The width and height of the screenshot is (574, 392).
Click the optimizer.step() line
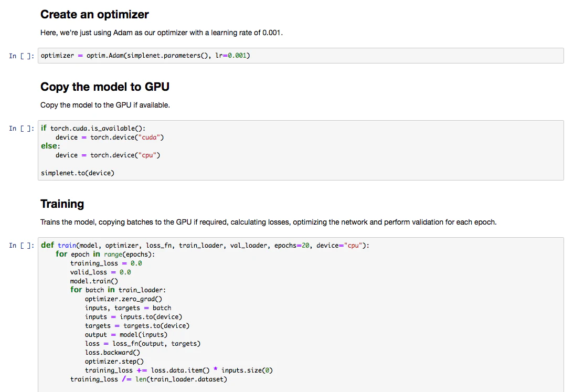tap(114, 362)
